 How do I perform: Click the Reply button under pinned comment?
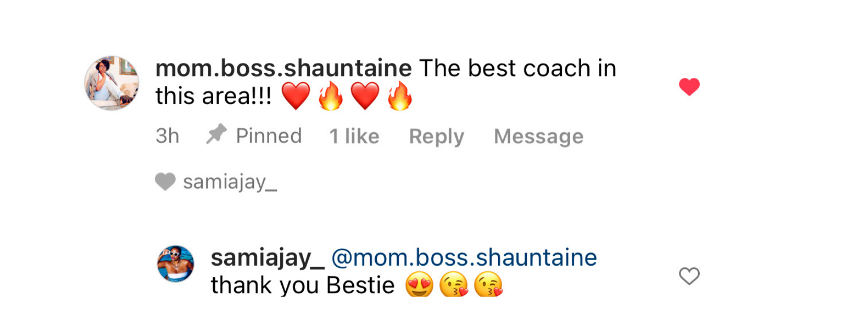tap(436, 136)
